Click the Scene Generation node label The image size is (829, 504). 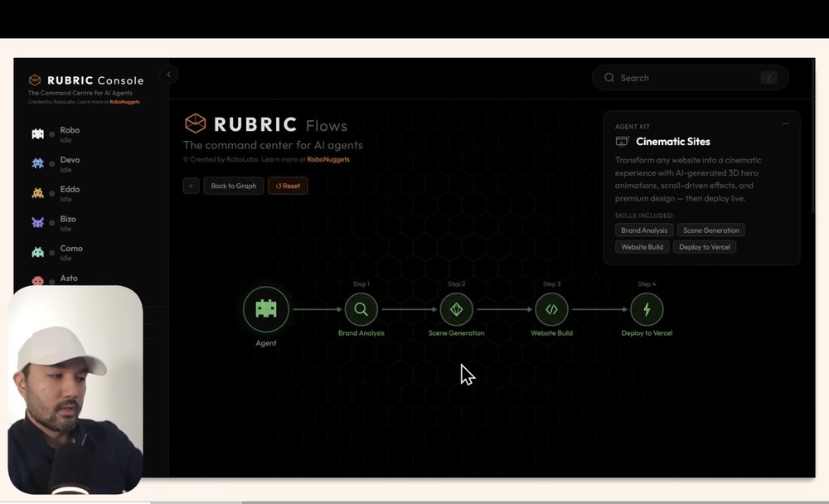[x=456, y=333]
